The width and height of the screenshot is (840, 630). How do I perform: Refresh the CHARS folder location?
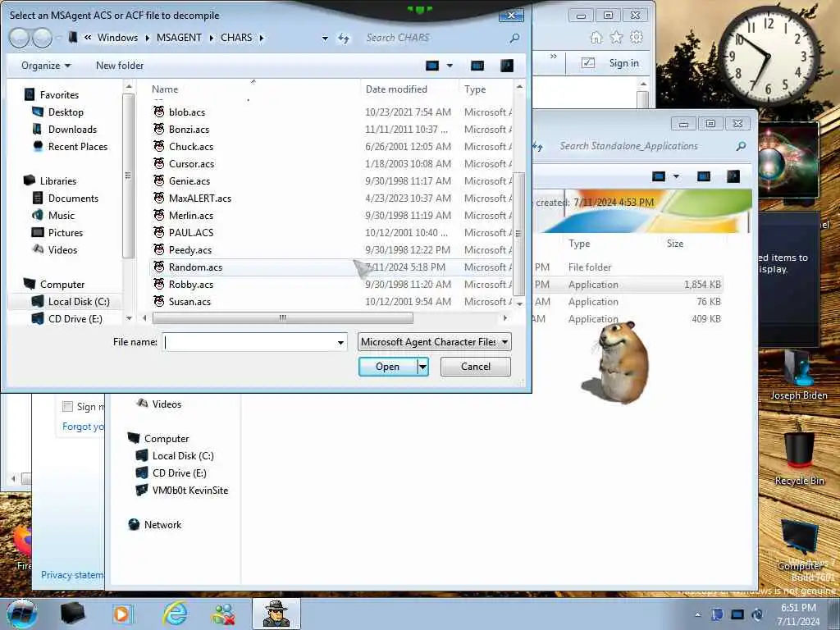(x=344, y=38)
